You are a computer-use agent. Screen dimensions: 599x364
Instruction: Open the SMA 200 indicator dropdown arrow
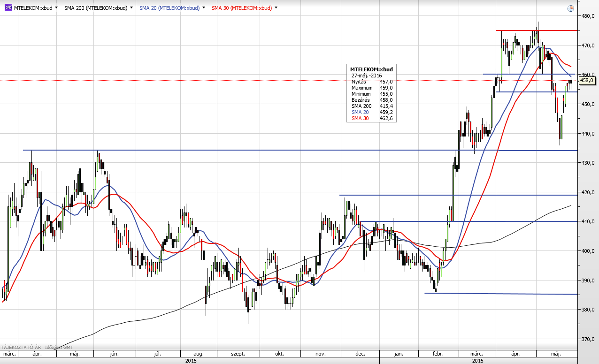tap(131, 8)
